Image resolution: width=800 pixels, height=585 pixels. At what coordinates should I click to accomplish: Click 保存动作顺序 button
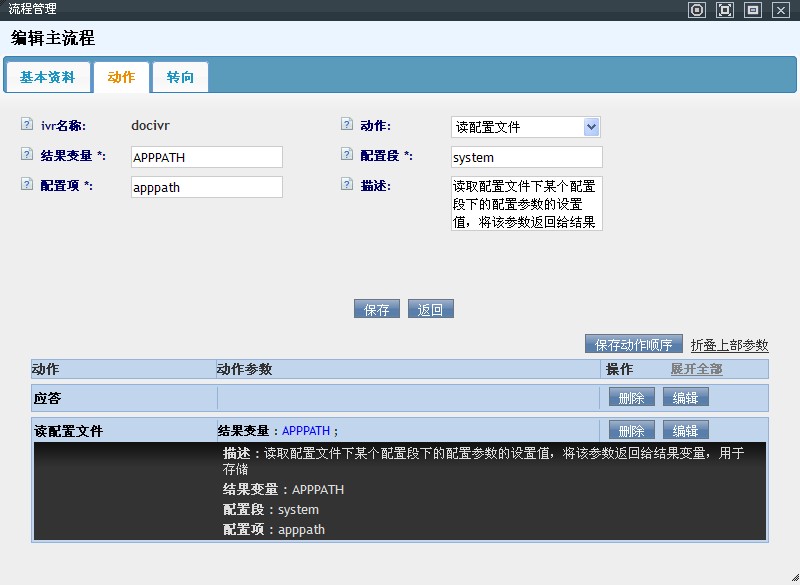[634, 344]
